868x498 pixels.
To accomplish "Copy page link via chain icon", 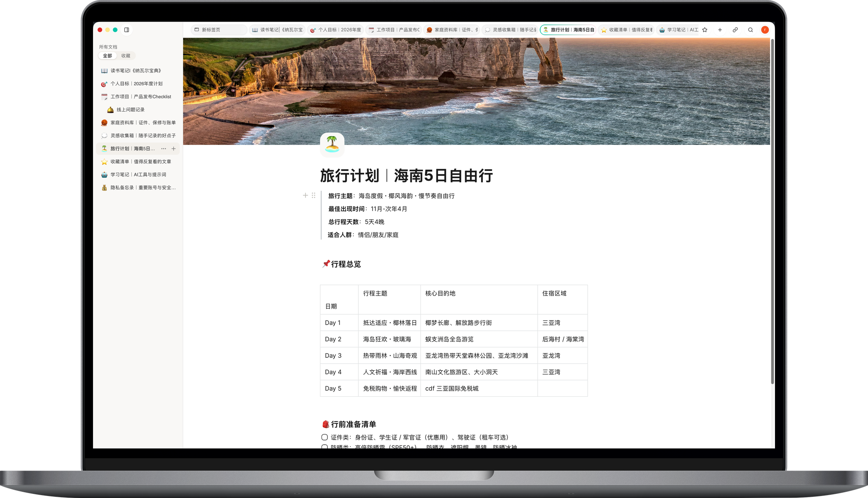I will pyautogui.click(x=735, y=30).
